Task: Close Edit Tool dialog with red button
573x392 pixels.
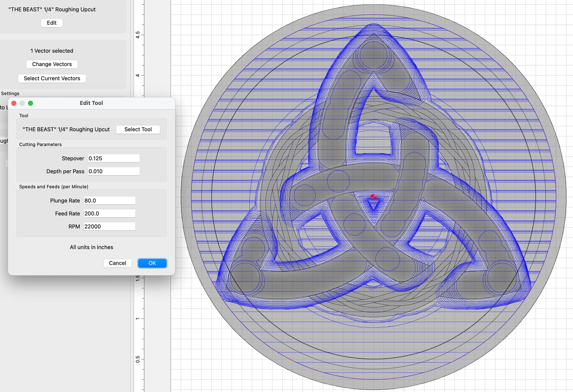Action: (14, 103)
